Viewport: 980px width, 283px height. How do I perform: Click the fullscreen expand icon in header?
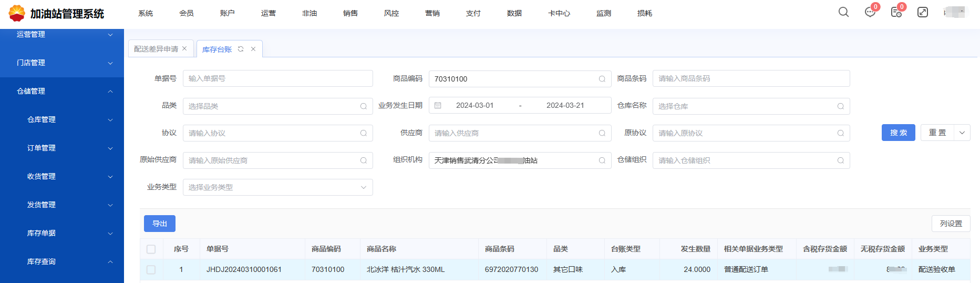click(923, 12)
